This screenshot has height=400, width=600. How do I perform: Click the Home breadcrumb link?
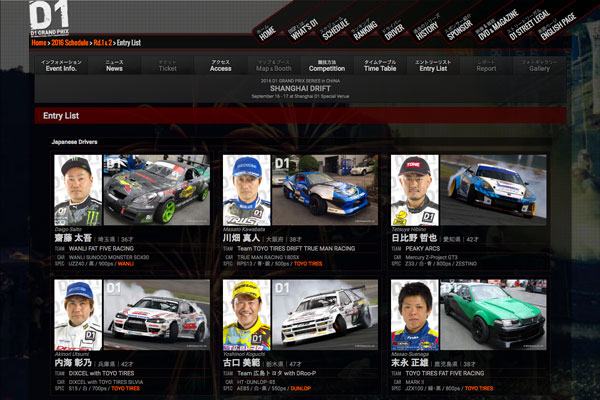[38, 44]
